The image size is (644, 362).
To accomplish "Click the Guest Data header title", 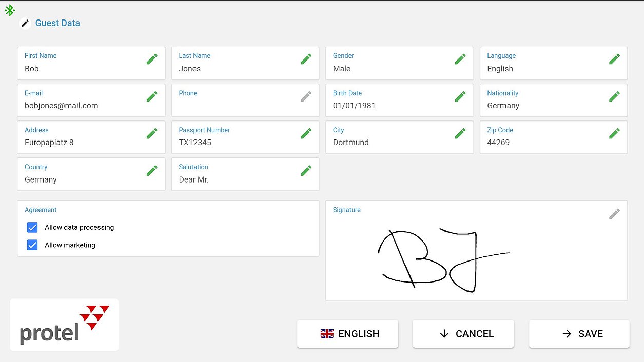I will pos(57,23).
